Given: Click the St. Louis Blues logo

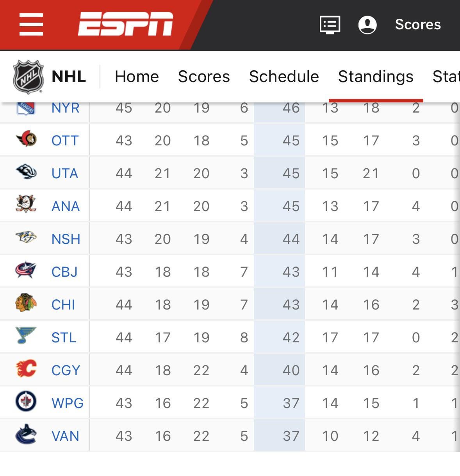Looking at the screenshot, I should pos(26,336).
